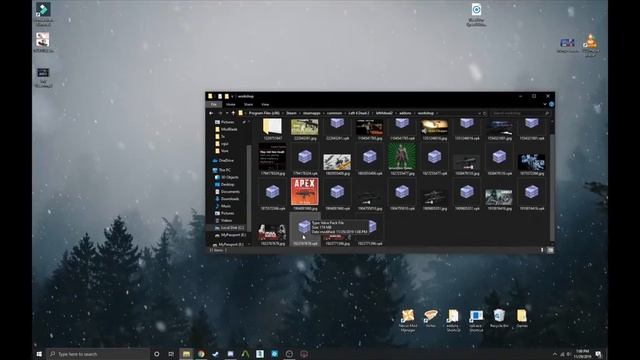Viewport: 640px width, 360px height.
Task: Click the file list vertical scrollbar
Action: 552,187
